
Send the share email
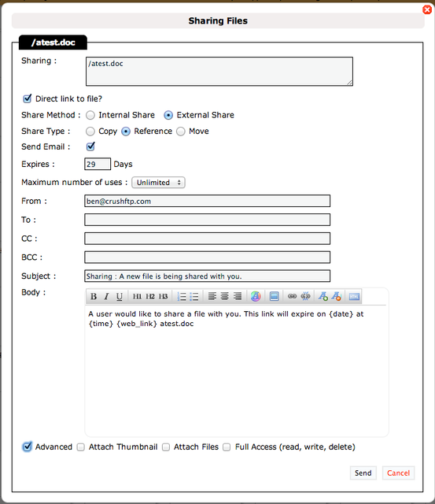click(x=363, y=473)
